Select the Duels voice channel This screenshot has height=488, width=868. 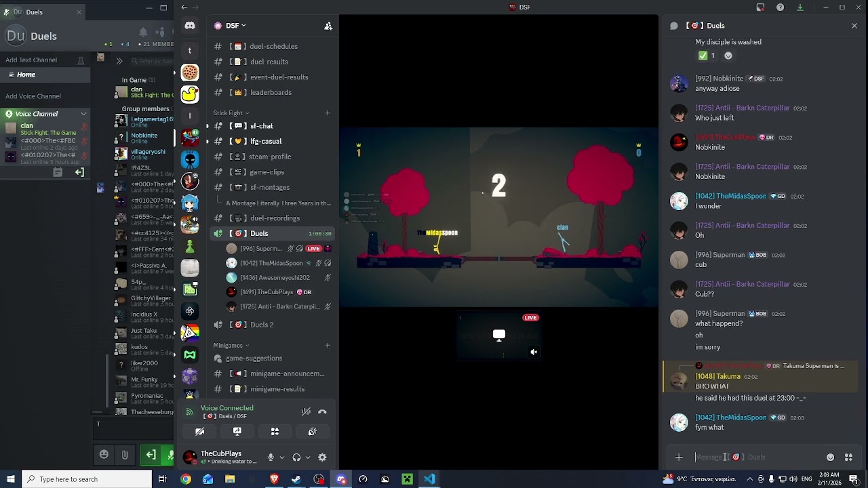click(271, 233)
